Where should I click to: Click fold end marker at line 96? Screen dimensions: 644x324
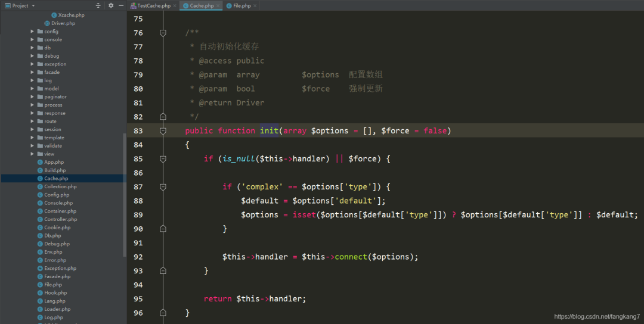tap(163, 313)
